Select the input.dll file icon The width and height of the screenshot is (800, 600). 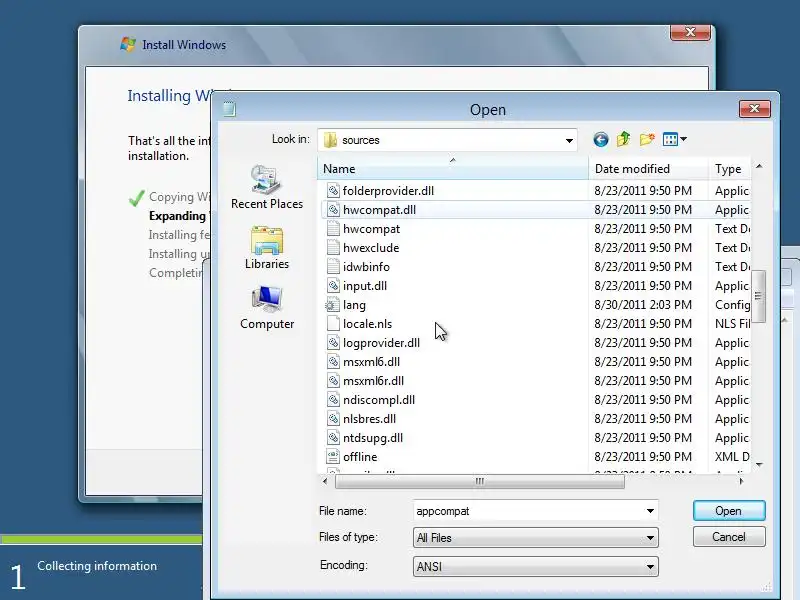[x=333, y=286]
